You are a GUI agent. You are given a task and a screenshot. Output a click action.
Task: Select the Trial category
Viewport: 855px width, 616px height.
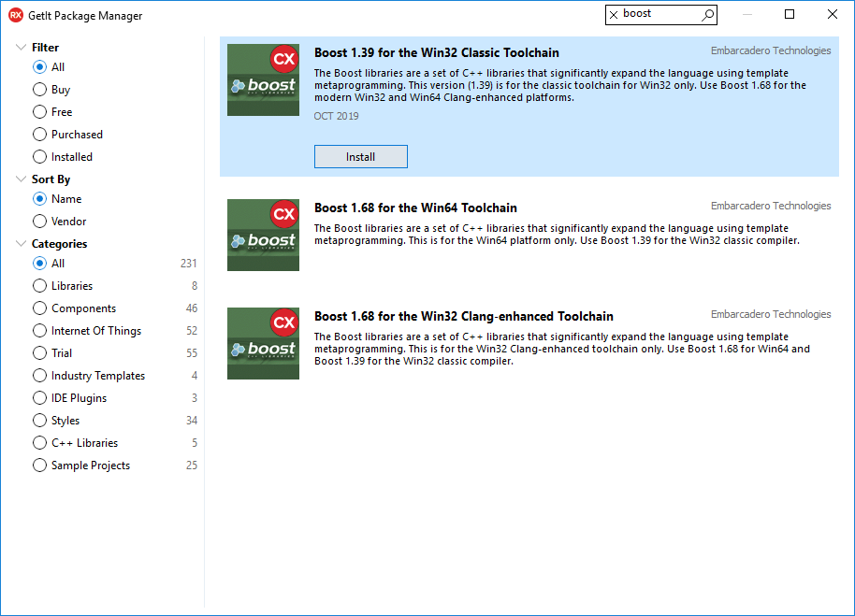pos(39,353)
